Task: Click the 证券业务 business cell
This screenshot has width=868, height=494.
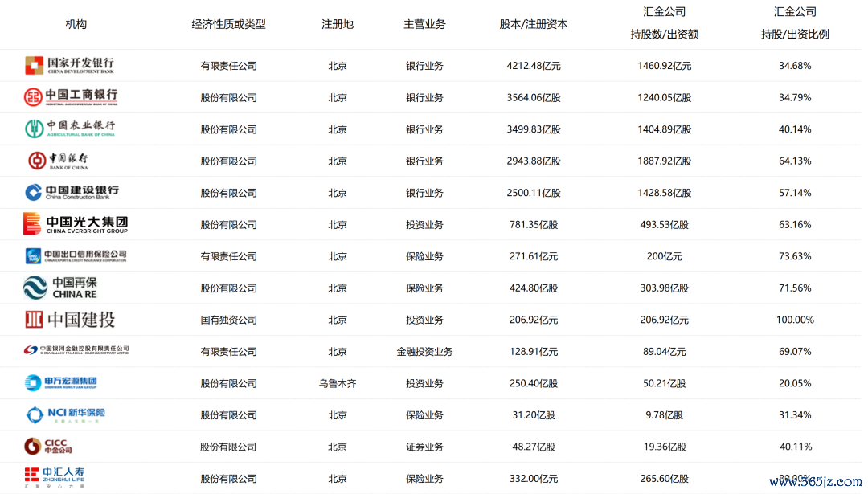Action: (x=424, y=447)
